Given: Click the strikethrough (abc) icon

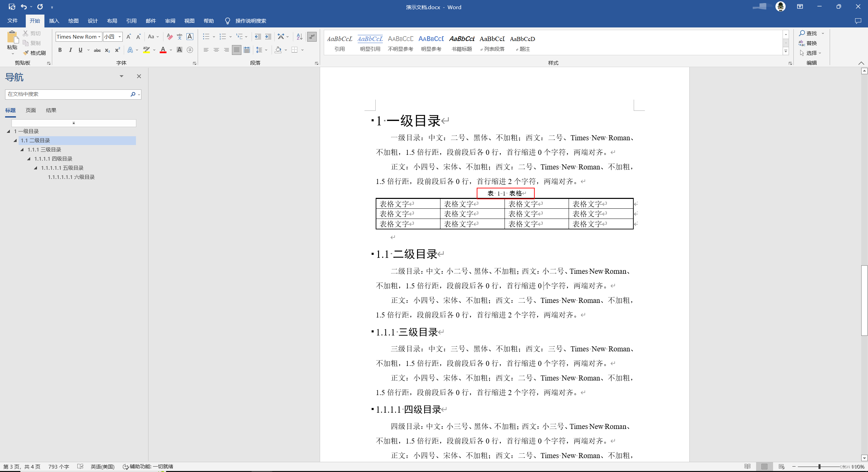Looking at the screenshot, I should tap(97, 50).
